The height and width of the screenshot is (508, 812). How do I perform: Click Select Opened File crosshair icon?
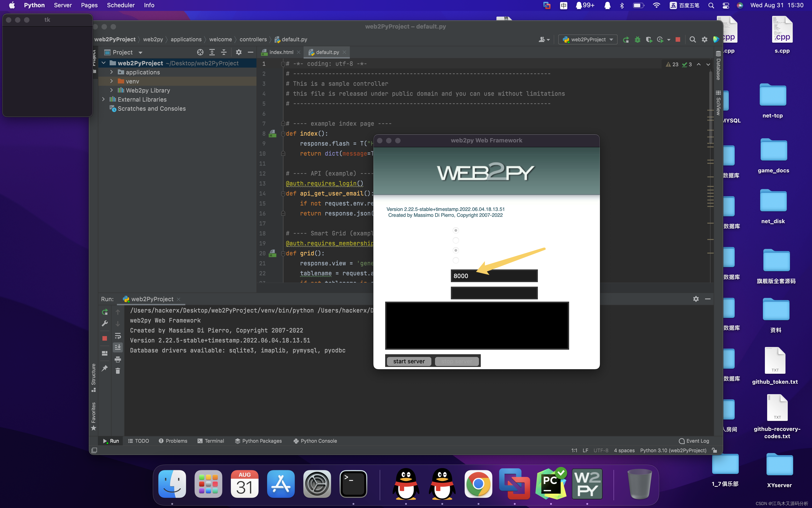pos(200,52)
